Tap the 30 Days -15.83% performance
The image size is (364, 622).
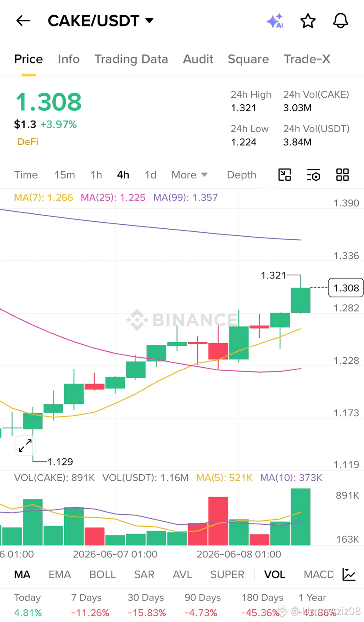[146, 605]
